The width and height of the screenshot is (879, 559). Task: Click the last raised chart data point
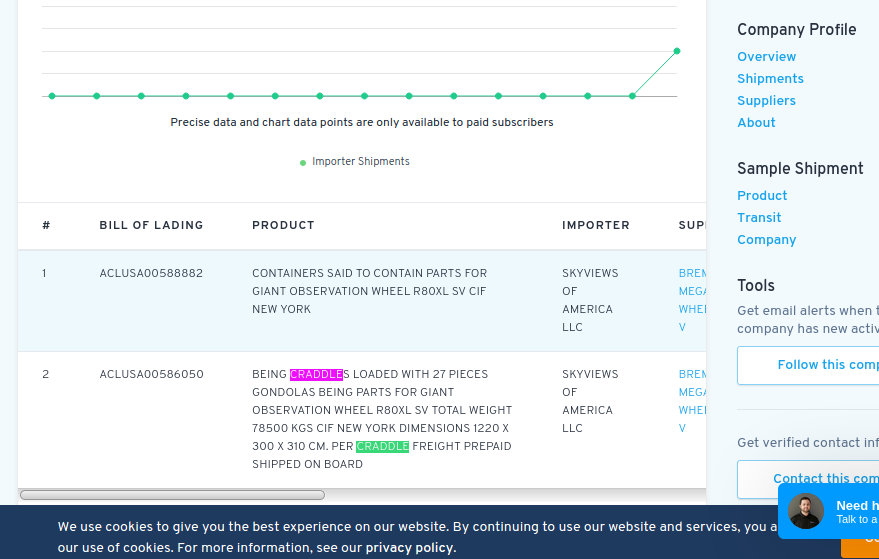677,51
